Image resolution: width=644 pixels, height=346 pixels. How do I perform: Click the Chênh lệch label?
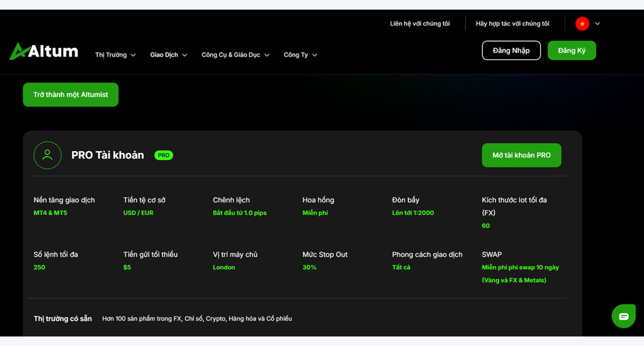(231, 200)
